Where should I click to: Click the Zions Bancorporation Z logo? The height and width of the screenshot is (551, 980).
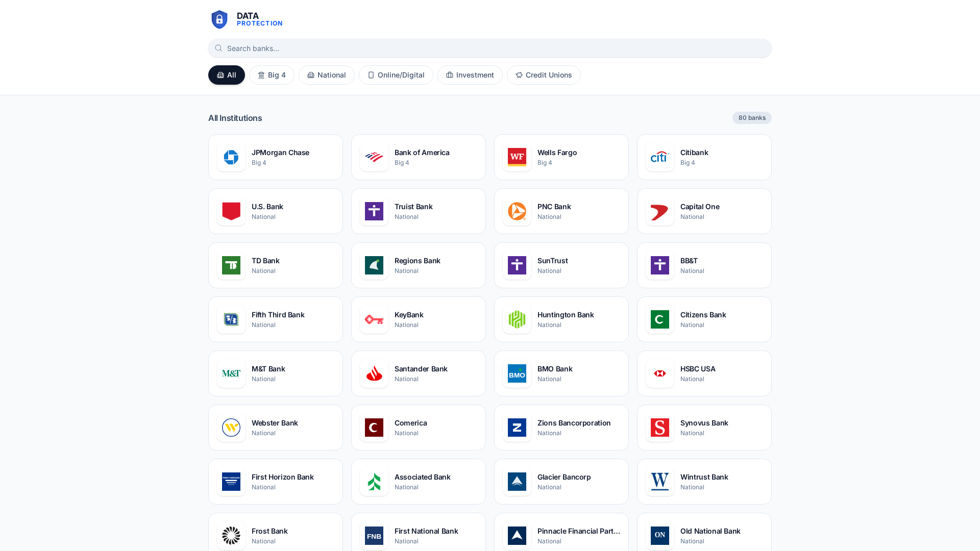pos(517,428)
